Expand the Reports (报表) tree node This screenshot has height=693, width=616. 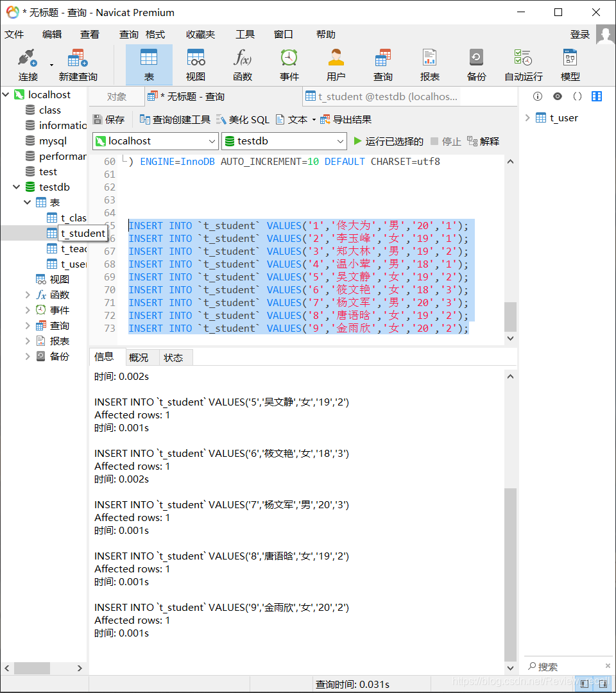(x=28, y=341)
